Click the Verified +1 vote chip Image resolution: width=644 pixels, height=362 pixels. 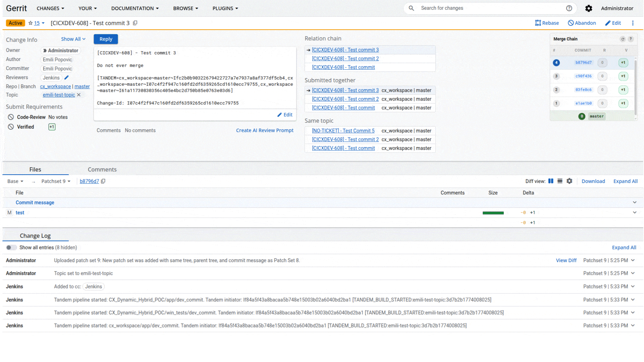point(52,127)
